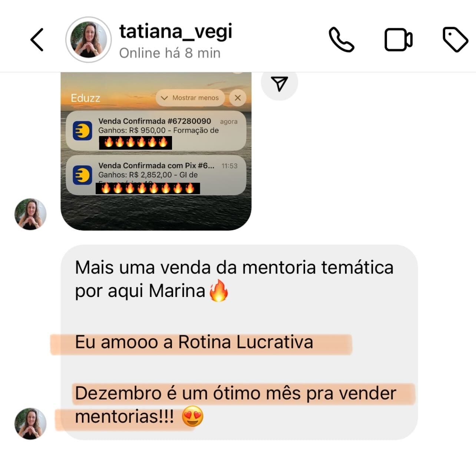Screen dimensions: 476x463
Task: Open the shared screenshot image message
Action: pos(156,151)
